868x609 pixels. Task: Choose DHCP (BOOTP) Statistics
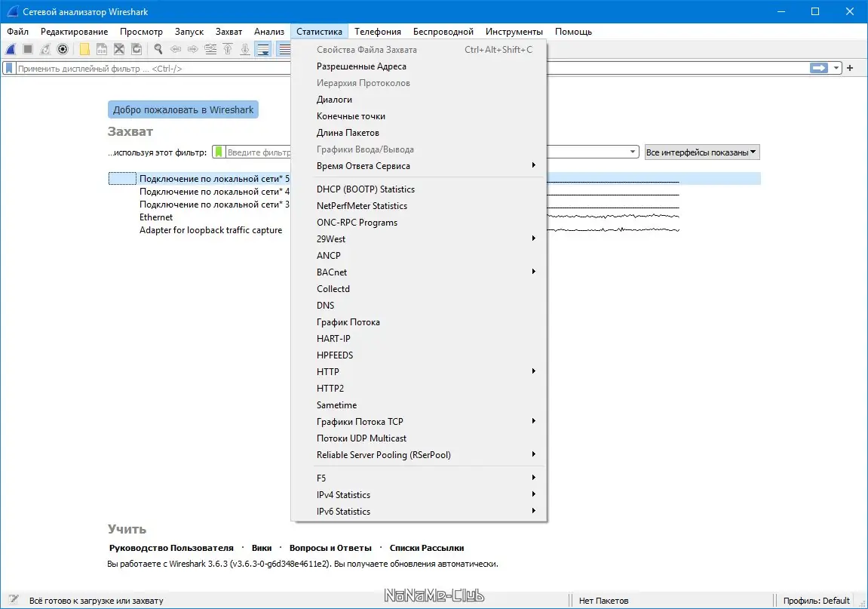pos(419,189)
